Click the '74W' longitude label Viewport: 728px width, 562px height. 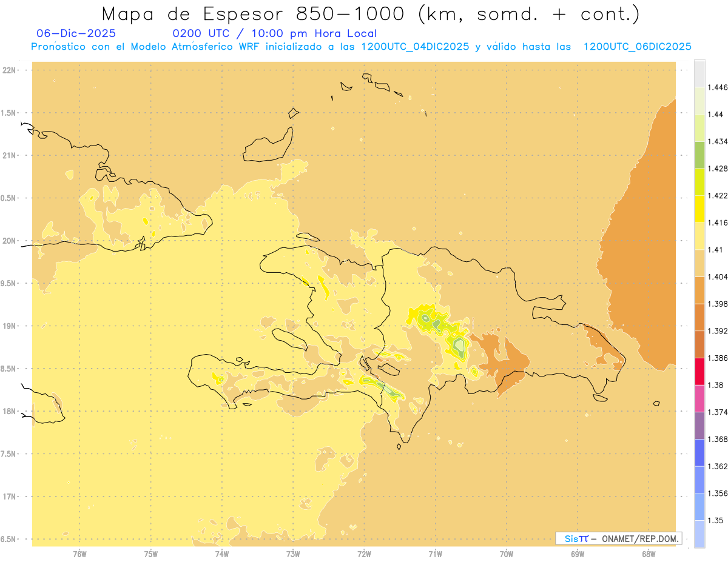pyautogui.click(x=222, y=554)
